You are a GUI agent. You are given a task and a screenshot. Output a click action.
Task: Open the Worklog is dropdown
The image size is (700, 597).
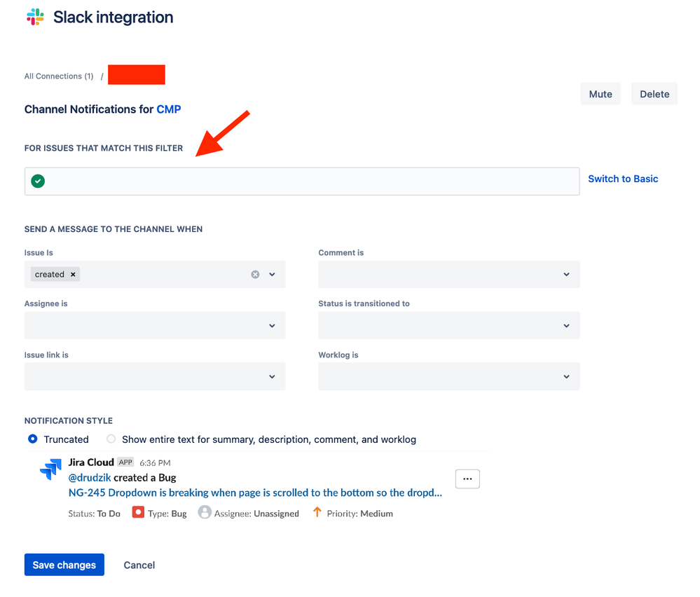click(448, 376)
